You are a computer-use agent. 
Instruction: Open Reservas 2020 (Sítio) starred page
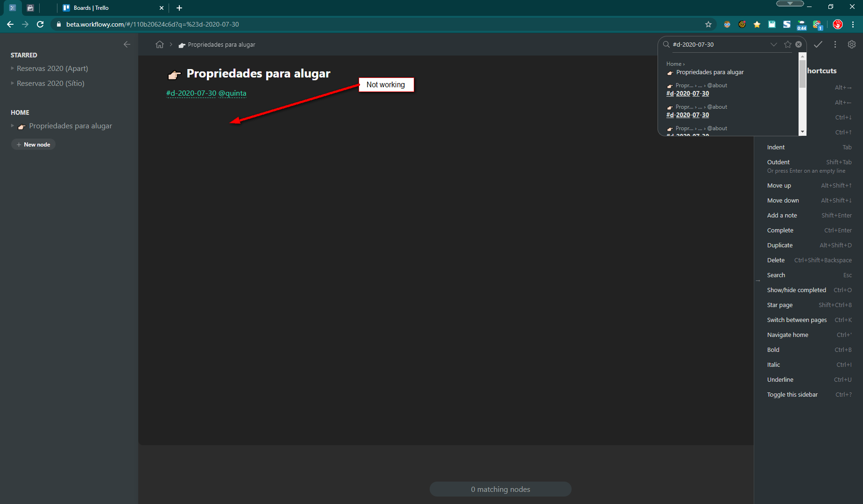[x=50, y=84]
